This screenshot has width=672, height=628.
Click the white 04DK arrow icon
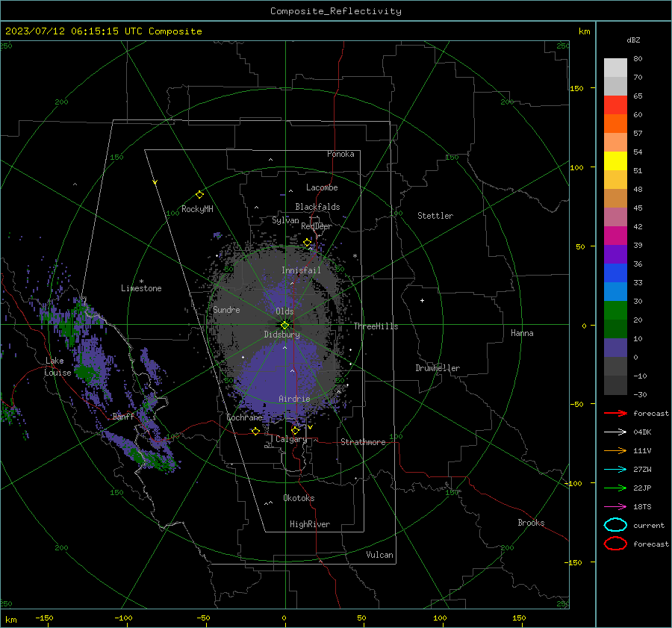pyautogui.click(x=615, y=432)
